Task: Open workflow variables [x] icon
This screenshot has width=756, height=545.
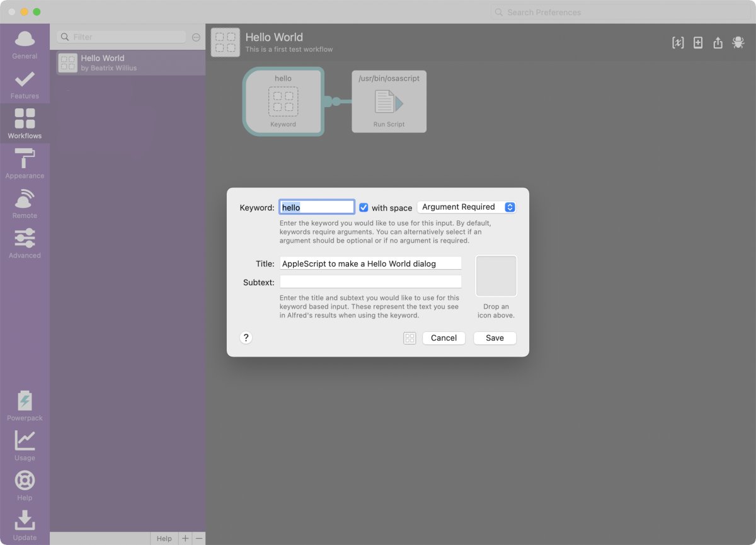Action: coord(678,42)
